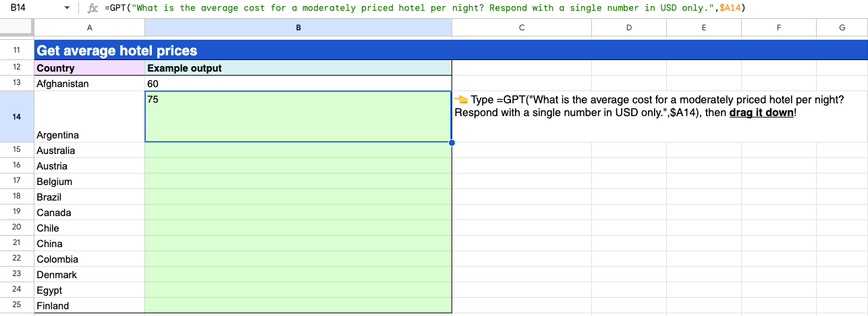This screenshot has height=316, width=868.
Task: Click the blue fill handle on B14
Action: tap(452, 142)
